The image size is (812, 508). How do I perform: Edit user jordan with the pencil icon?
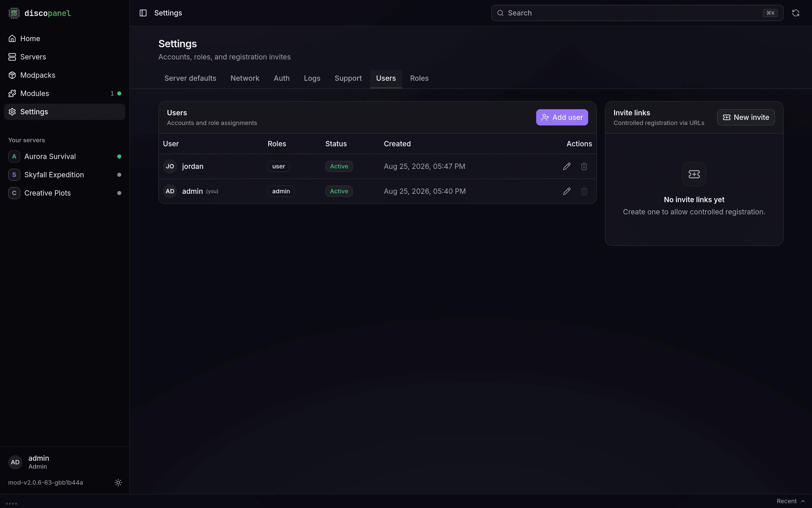(567, 166)
